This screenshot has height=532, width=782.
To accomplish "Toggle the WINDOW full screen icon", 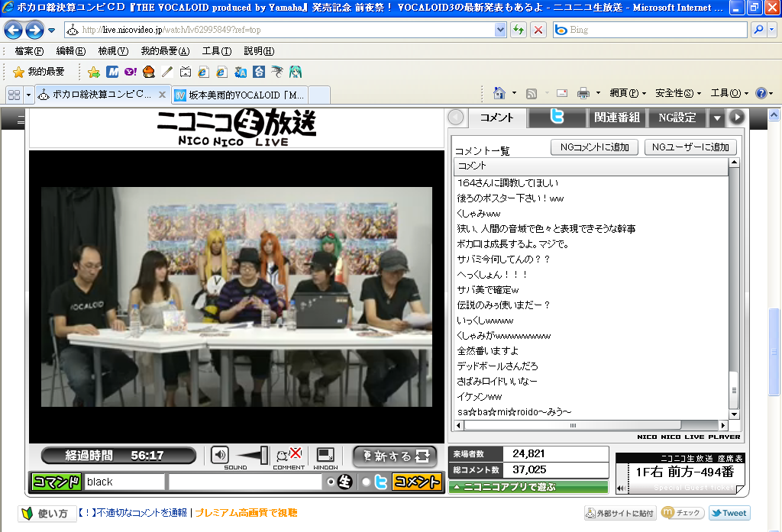I will point(325,455).
